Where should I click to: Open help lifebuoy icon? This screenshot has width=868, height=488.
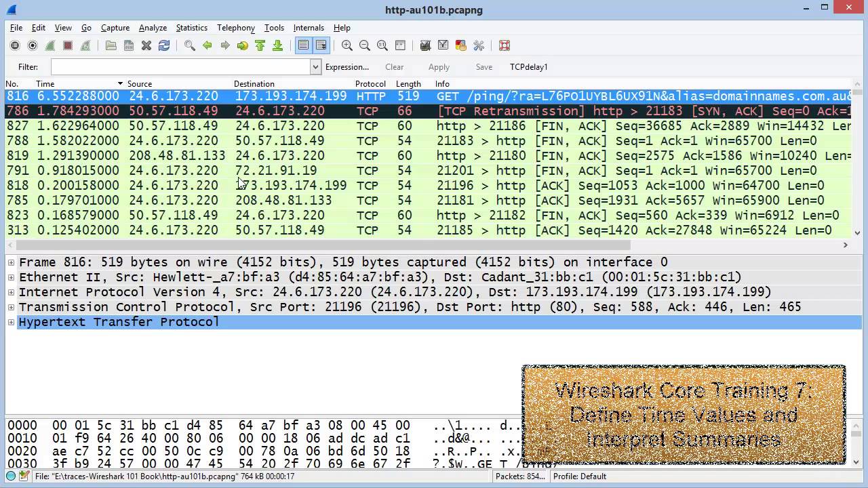click(505, 45)
